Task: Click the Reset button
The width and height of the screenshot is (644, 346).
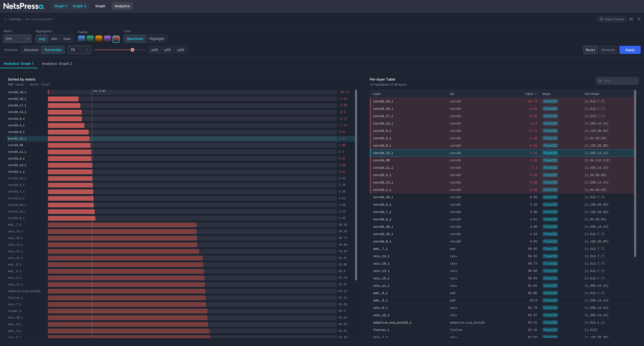Action: coord(590,50)
